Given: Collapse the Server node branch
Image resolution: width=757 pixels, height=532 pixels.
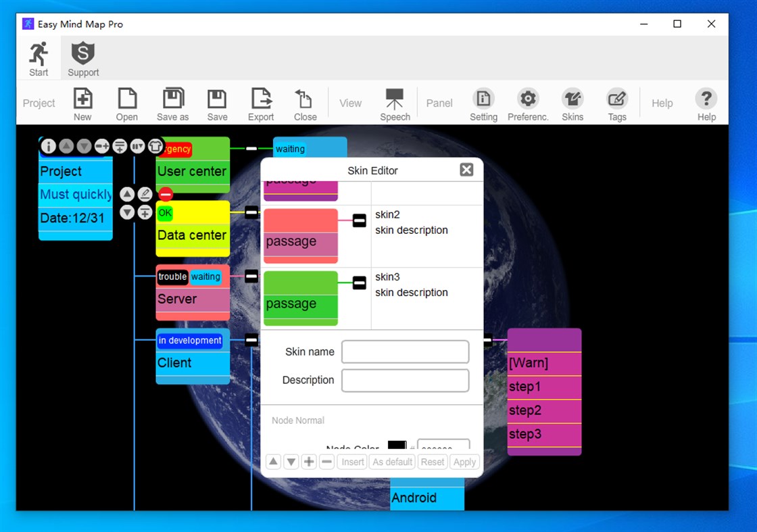Looking at the screenshot, I should (x=251, y=276).
